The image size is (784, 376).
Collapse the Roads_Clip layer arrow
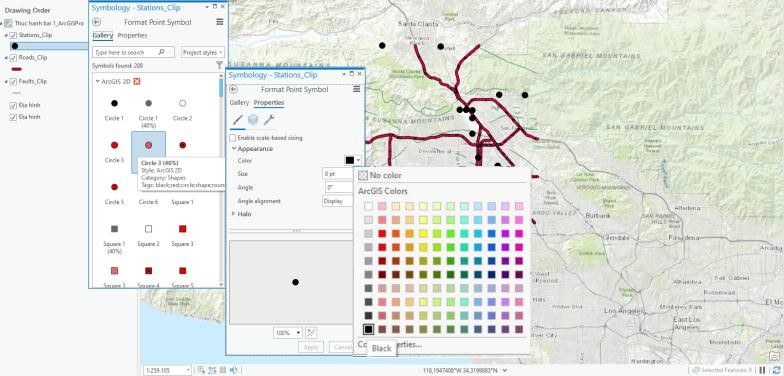pos(6,58)
